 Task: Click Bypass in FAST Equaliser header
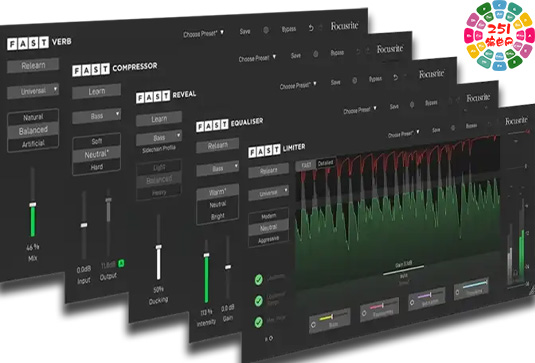431,103
